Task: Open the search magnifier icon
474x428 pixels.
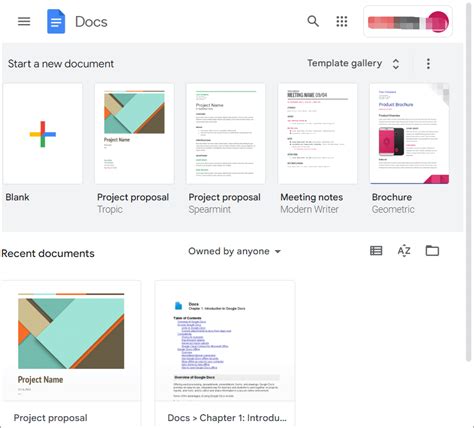Action: 313,21
